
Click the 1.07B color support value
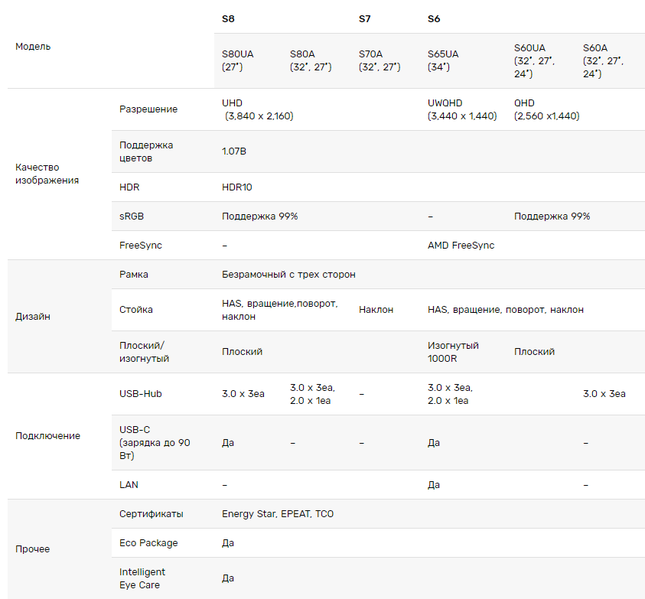(237, 152)
